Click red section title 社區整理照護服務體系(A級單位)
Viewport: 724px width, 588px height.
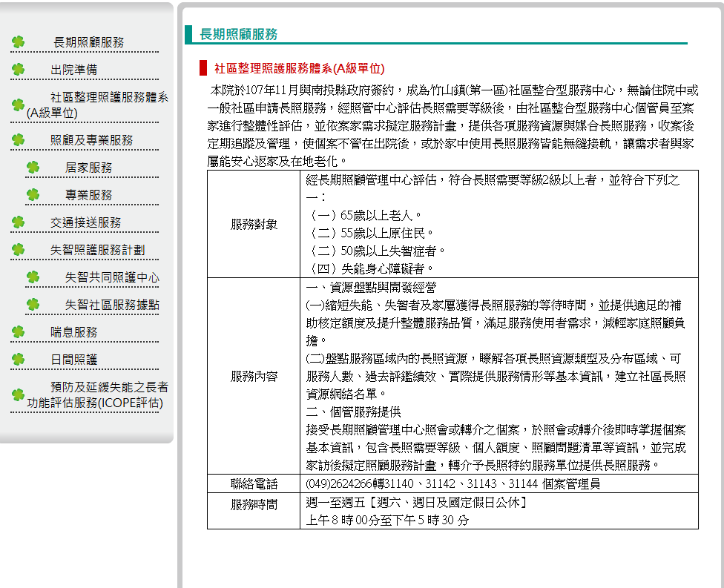tap(299, 68)
